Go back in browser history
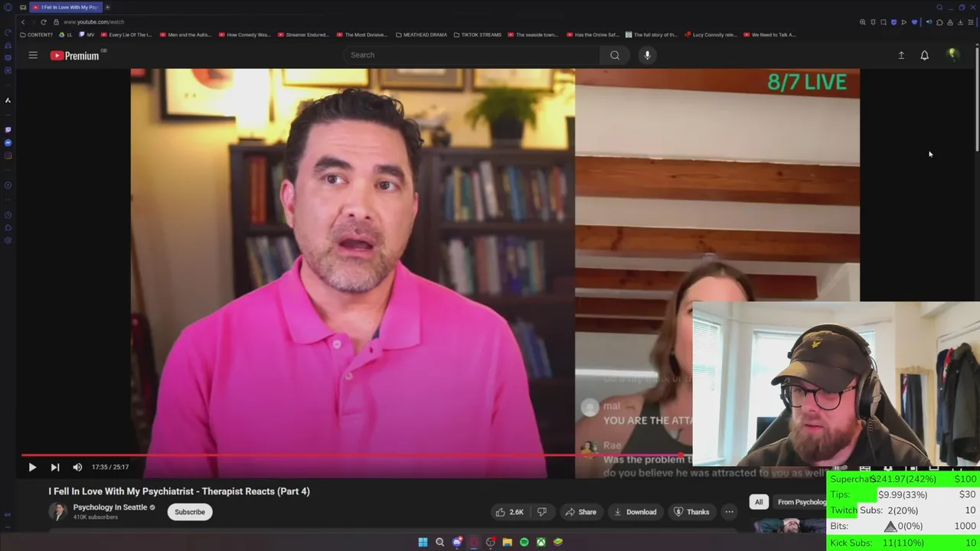 pos(23,22)
